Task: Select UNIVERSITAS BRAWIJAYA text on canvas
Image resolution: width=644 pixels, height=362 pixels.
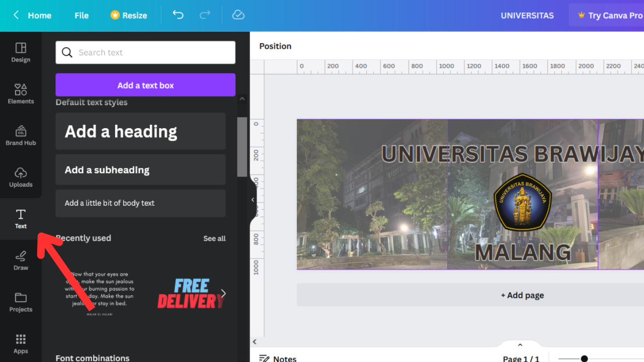Action: [512, 154]
